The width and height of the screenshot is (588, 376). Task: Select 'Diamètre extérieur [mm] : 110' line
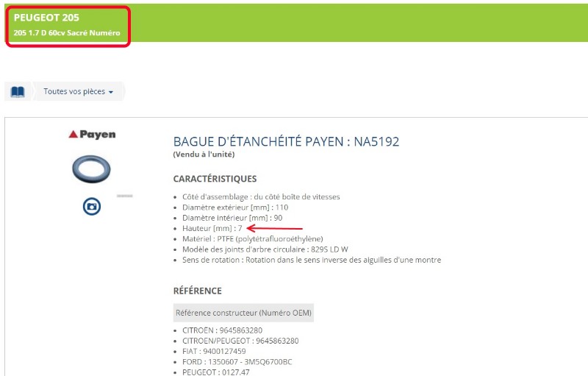click(235, 207)
